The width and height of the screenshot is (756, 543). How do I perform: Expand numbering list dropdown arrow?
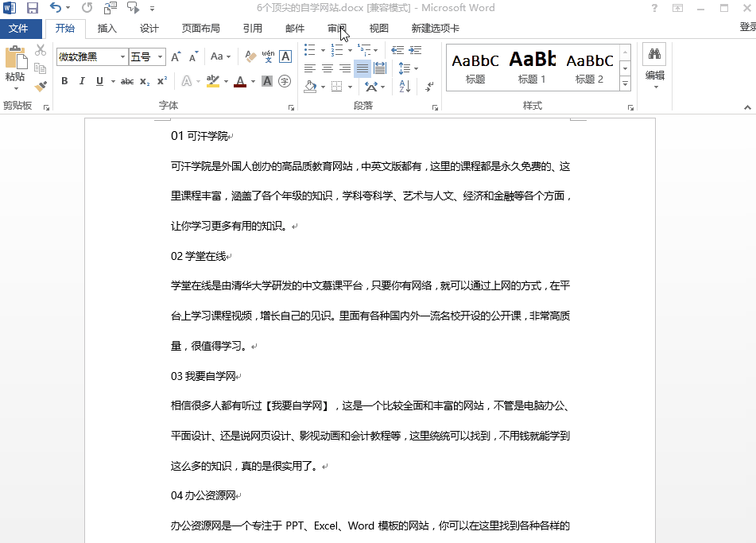(350, 50)
